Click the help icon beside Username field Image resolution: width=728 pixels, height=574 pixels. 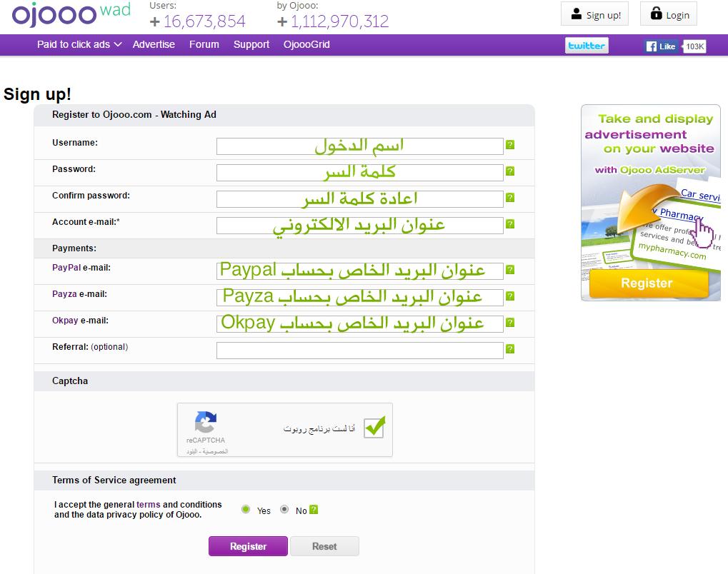click(x=510, y=145)
